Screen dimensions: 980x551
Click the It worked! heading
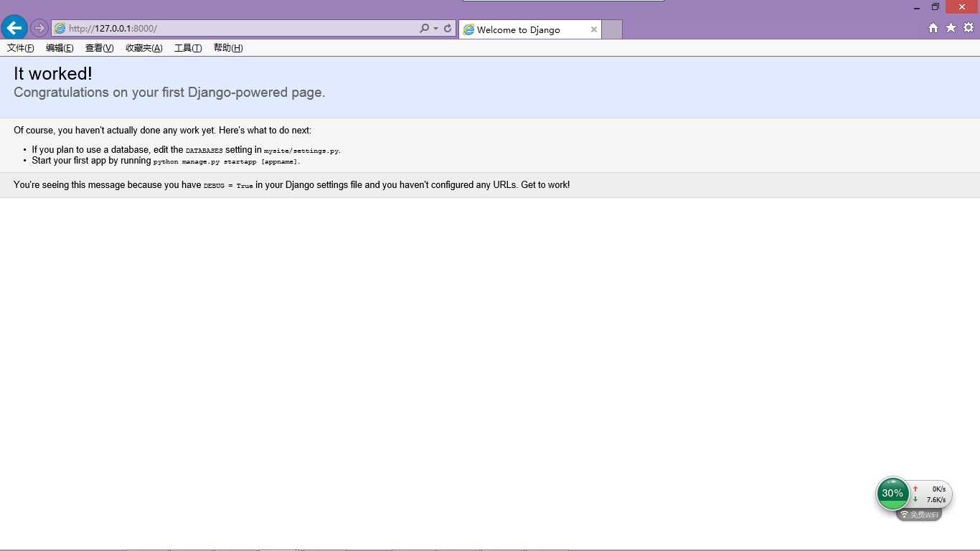point(53,73)
